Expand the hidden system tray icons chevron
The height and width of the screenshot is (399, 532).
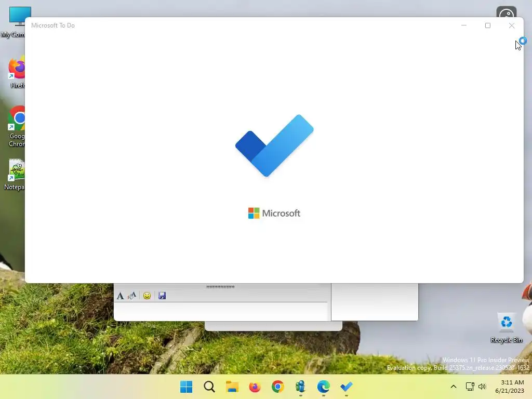point(453,387)
